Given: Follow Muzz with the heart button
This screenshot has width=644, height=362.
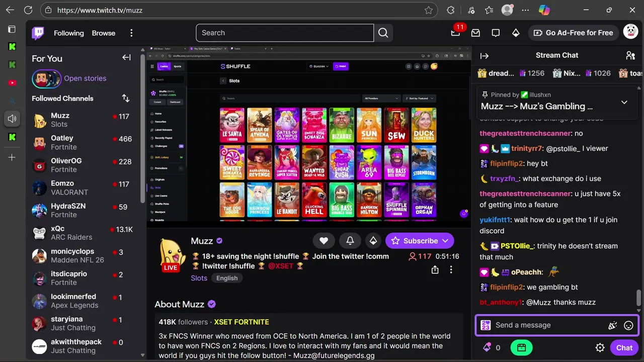Looking at the screenshot, I should 324,241.
